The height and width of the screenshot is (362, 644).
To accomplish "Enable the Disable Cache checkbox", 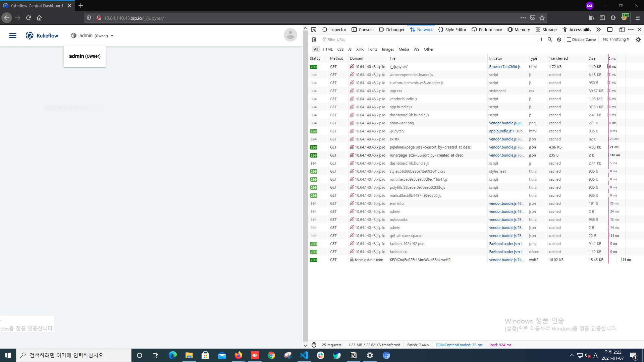I will pos(569,39).
